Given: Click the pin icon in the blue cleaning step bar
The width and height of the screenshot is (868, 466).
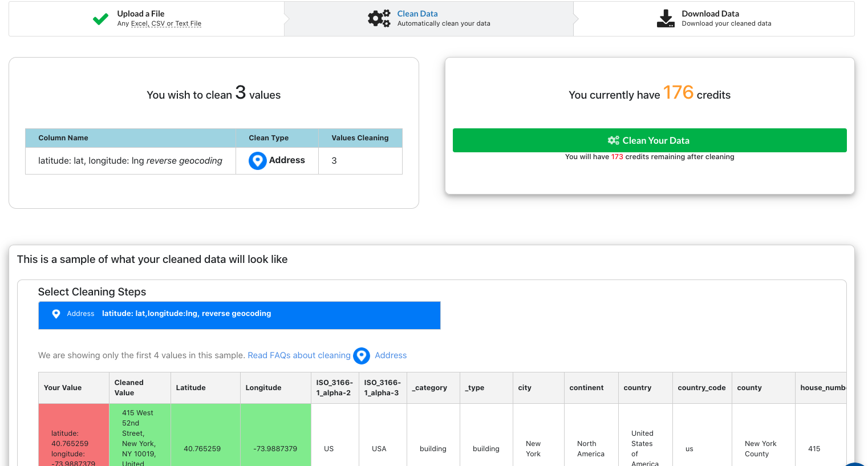Looking at the screenshot, I should pyautogui.click(x=56, y=314).
